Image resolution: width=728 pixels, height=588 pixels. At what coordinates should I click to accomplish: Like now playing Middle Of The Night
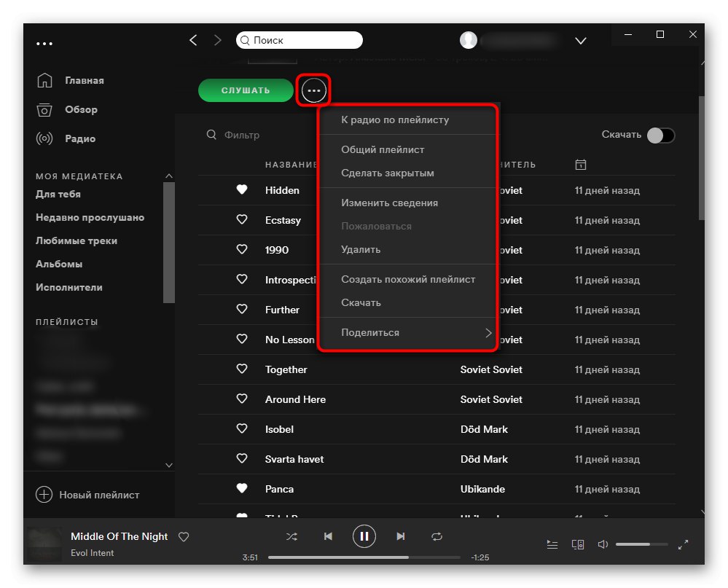184,536
